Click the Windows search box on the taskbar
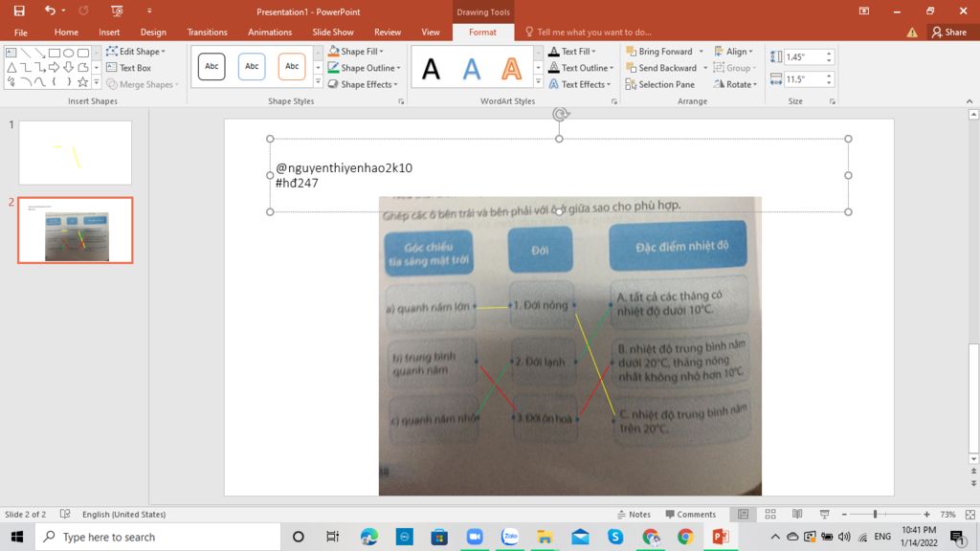The width and height of the screenshot is (980, 551). point(158,537)
